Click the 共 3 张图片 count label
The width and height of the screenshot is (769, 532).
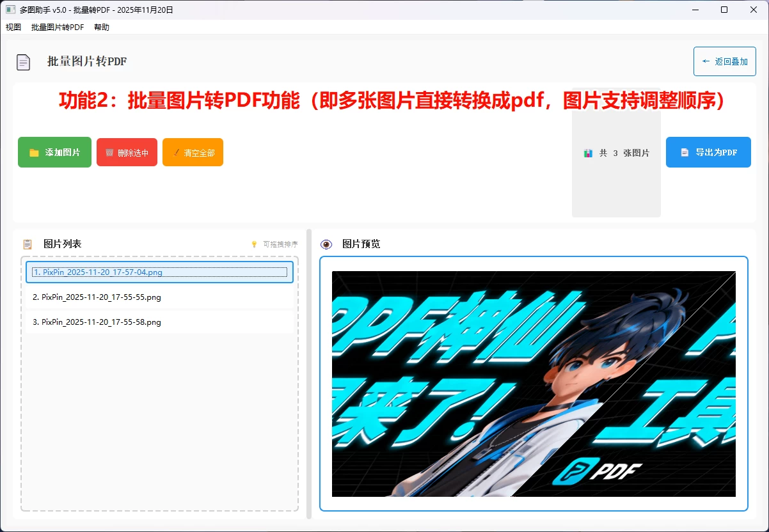click(624, 153)
